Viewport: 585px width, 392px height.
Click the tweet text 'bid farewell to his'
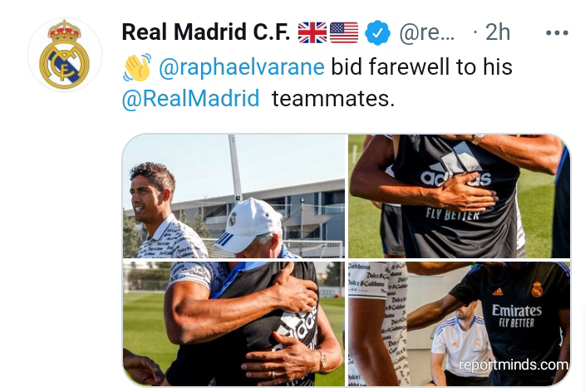[421, 67]
